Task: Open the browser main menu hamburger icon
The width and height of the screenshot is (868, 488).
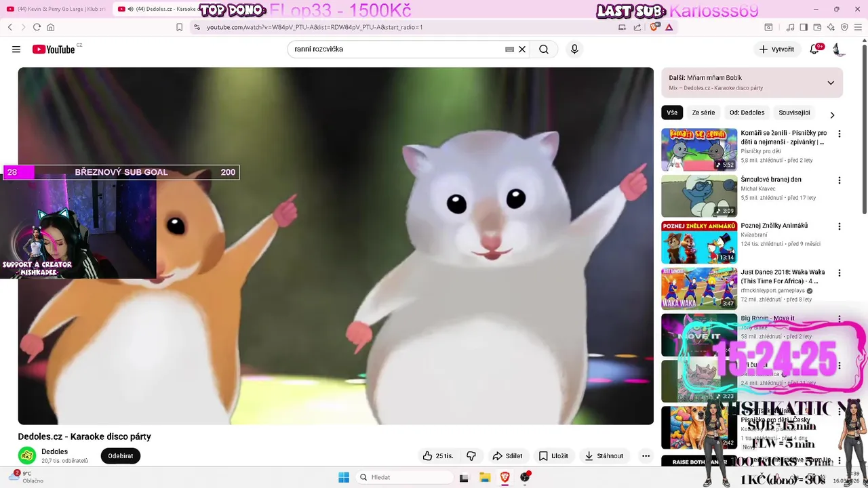Action: point(858,27)
